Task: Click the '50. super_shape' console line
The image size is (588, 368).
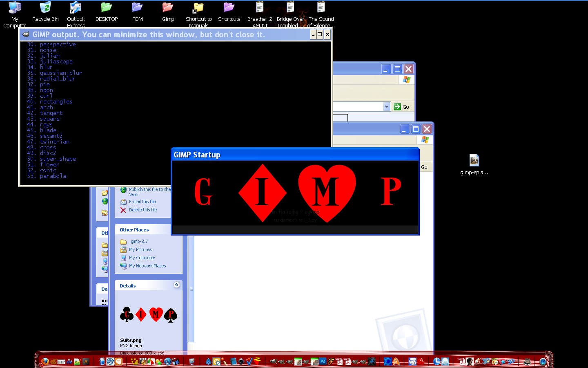Action: coord(51,159)
